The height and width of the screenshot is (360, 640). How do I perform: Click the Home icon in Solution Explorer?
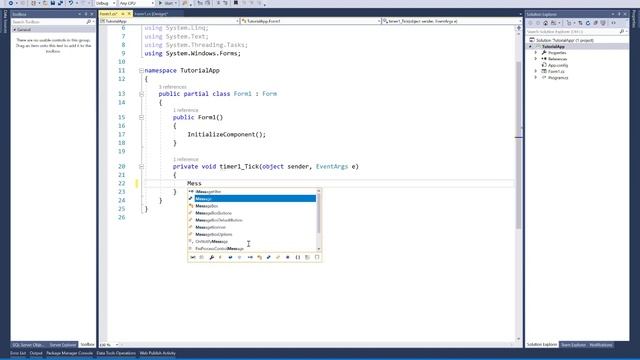click(x=545, y=23)
